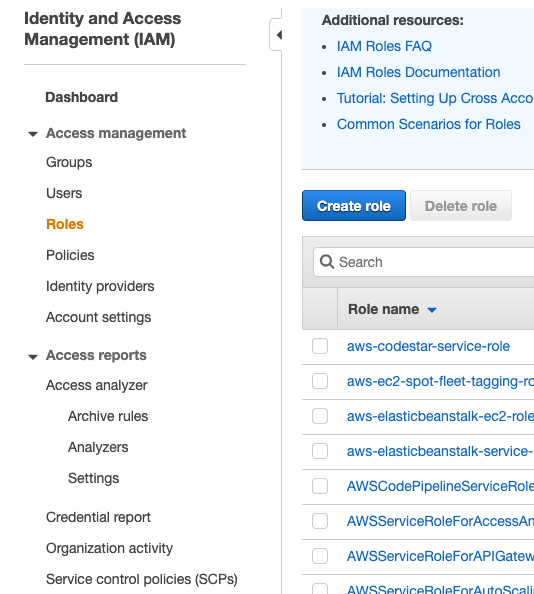Open AWSServiceRoleForAPIGateway link
The image size is (534, 594).
(440, 556)
